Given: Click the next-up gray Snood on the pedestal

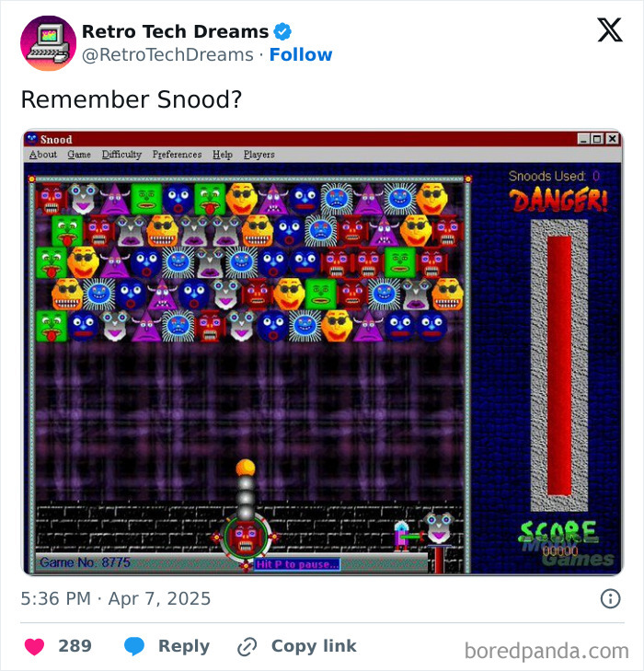Looking at the screenshot, I should (439, 528).
